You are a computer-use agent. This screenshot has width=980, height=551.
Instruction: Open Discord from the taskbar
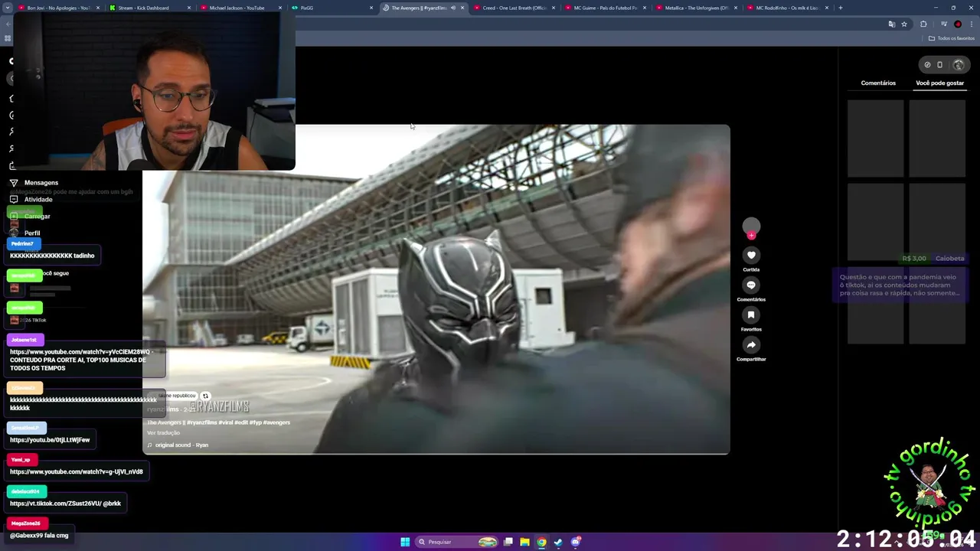[576, 542]
